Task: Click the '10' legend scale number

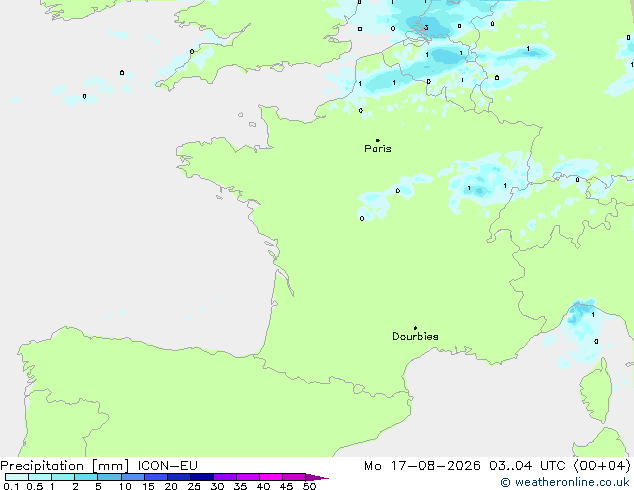Action: 125,486
